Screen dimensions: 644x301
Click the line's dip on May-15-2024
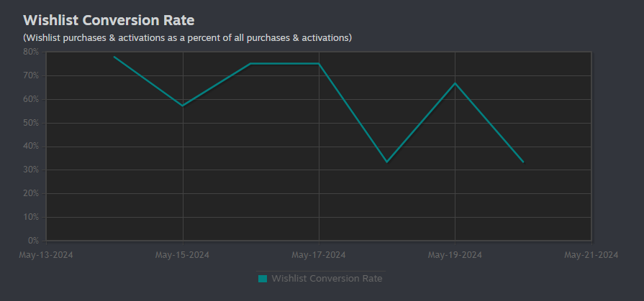point(183,106)
